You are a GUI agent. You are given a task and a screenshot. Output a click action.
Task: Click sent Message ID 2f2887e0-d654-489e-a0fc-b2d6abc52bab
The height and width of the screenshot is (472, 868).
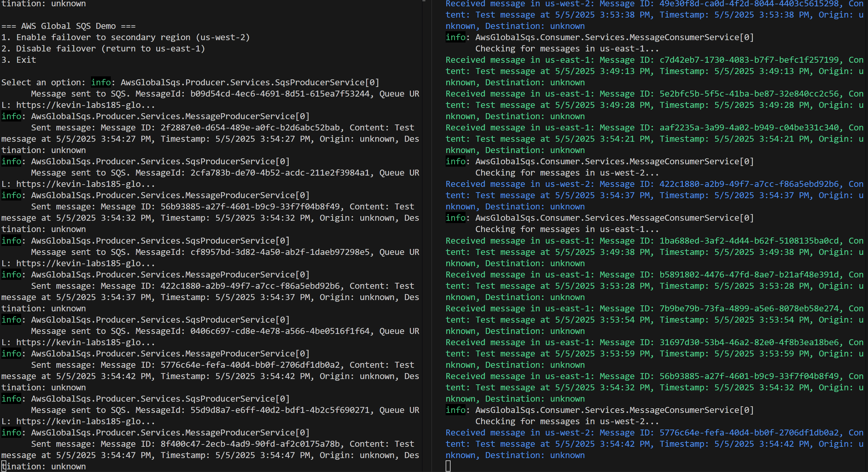click(250, 128)
